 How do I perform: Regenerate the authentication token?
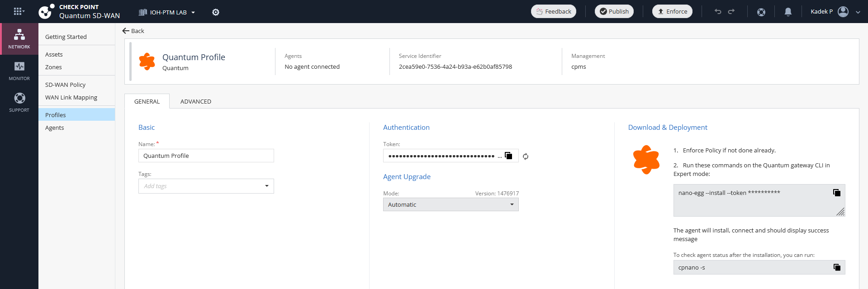[526, 156]
